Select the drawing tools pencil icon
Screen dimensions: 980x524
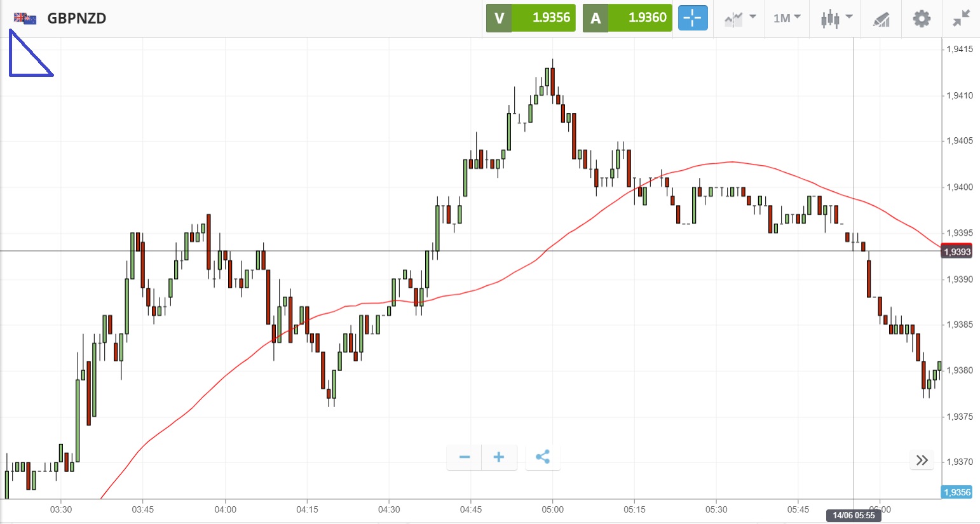pyautogui.click(x=881, y=19)
